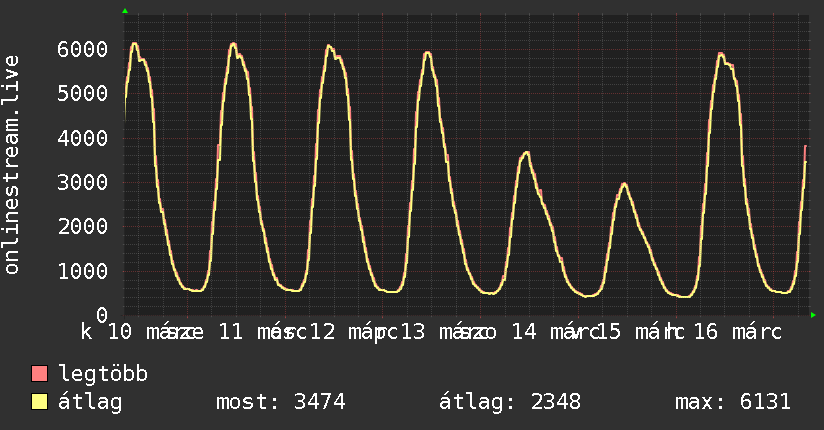Image resolution: width=824 pixels, height=430 pixels.
Task: Click the most: 3474 value
Action: 281,402
